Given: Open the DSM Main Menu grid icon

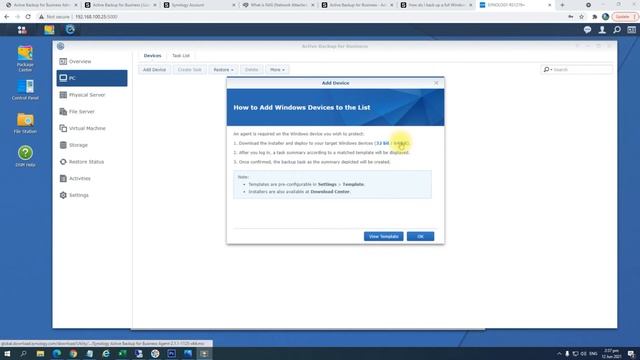Looking at the screenshot, I should 22,29.
